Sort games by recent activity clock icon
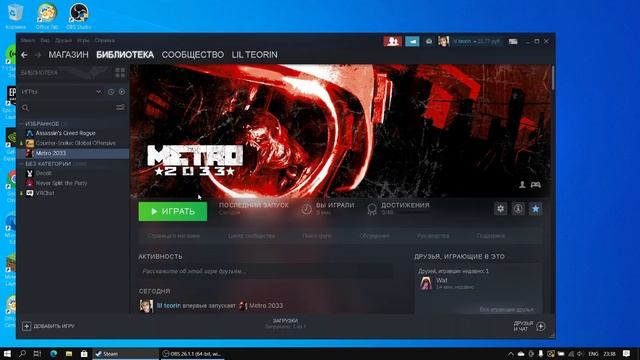Viewport: 640px width, 360px height. (111, 92)
